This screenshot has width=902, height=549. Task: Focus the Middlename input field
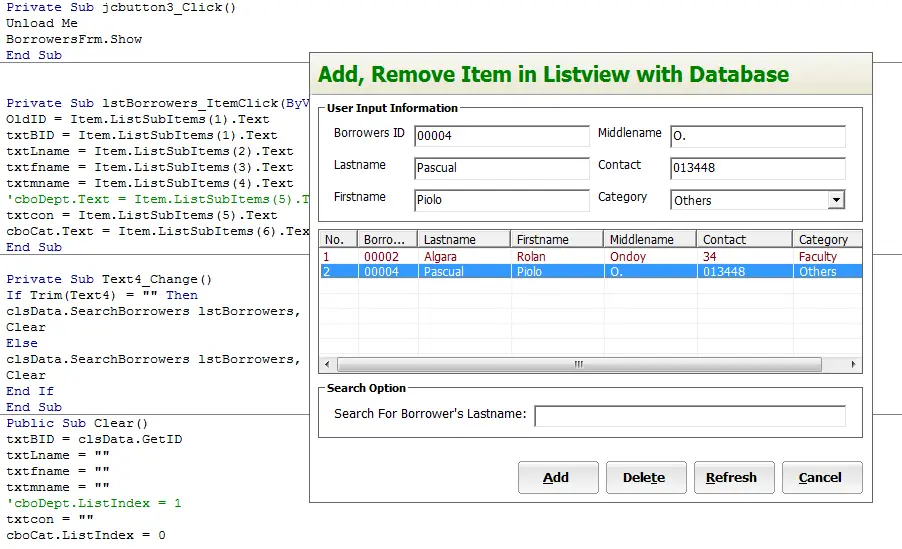tap(758, 136)
